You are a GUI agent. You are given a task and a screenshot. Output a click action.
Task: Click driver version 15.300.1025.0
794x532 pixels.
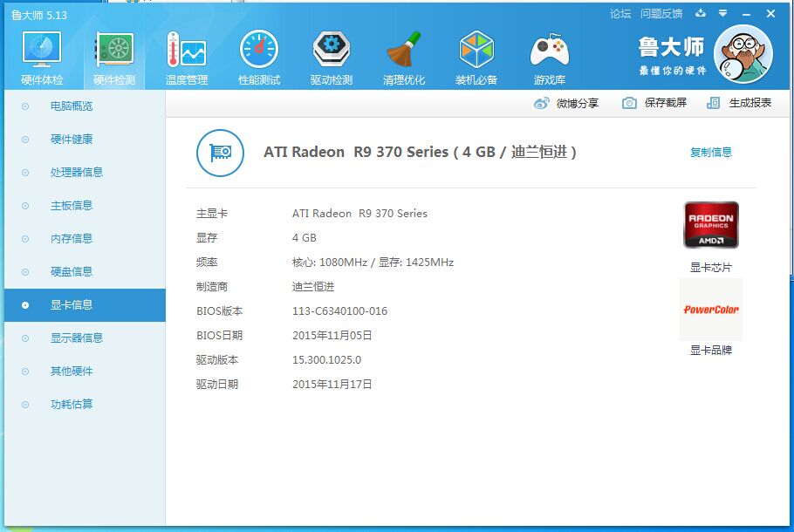(326, 360)
